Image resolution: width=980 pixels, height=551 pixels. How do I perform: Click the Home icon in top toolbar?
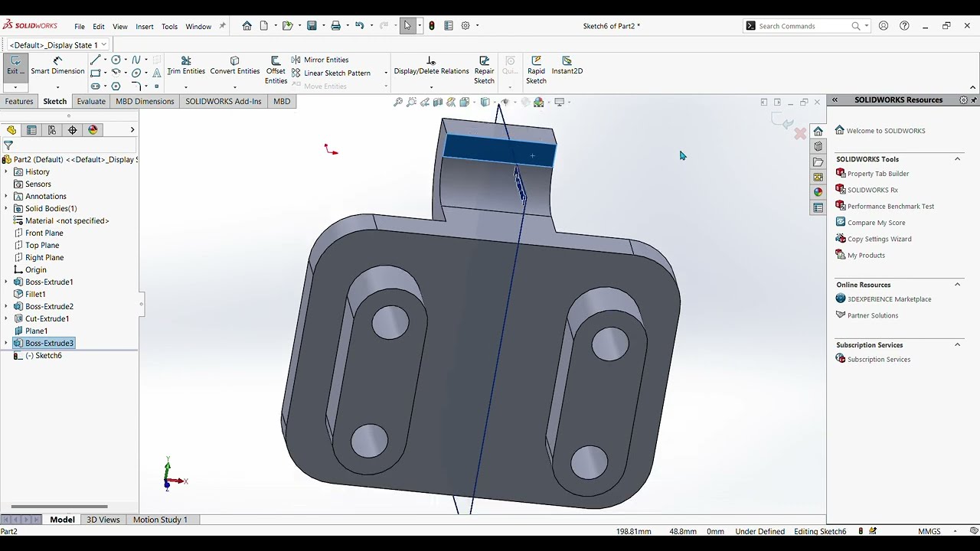[247, 26]
